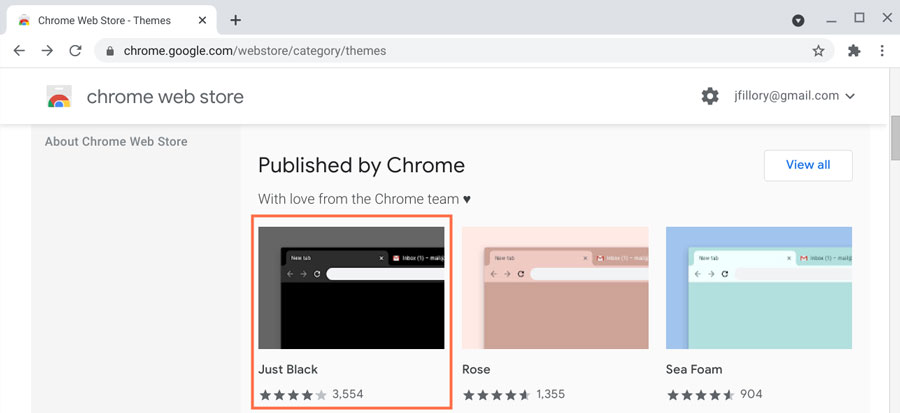The width and height of the screenshot is (900, 413).
Task: Open the Extensions puzzle icon
Action: click(853, 51)
